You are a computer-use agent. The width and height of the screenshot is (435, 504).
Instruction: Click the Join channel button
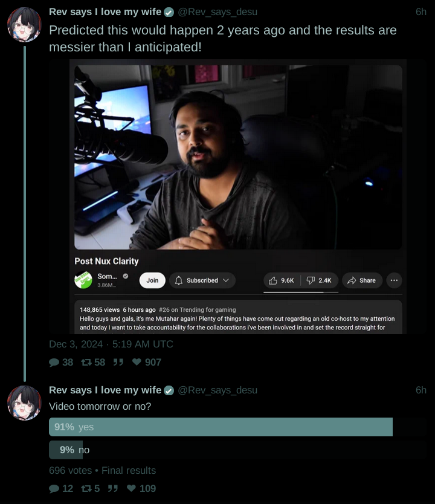click(152, 280)
